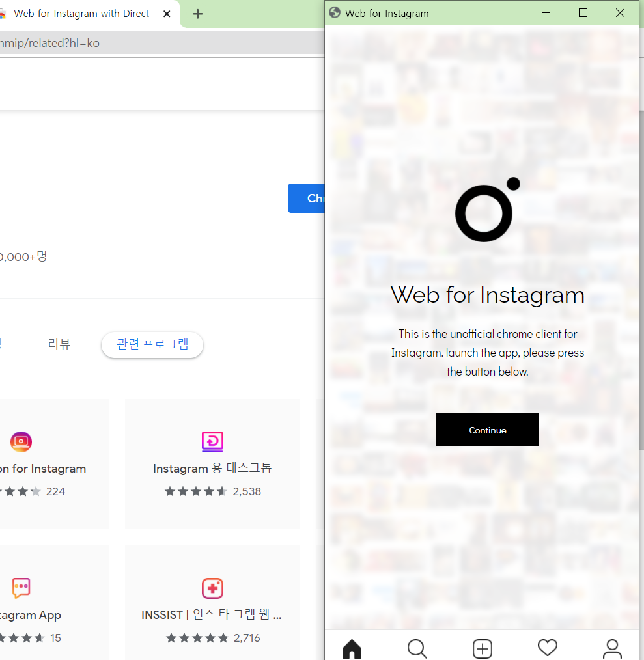Tap the new post plus icon

coord(483,649)
